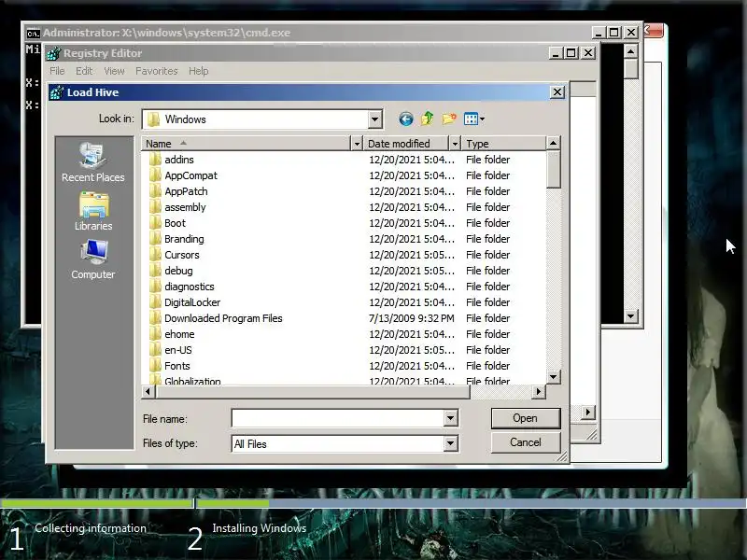Open the Favorites menu in Registry Editor

(x=156, y=71)
